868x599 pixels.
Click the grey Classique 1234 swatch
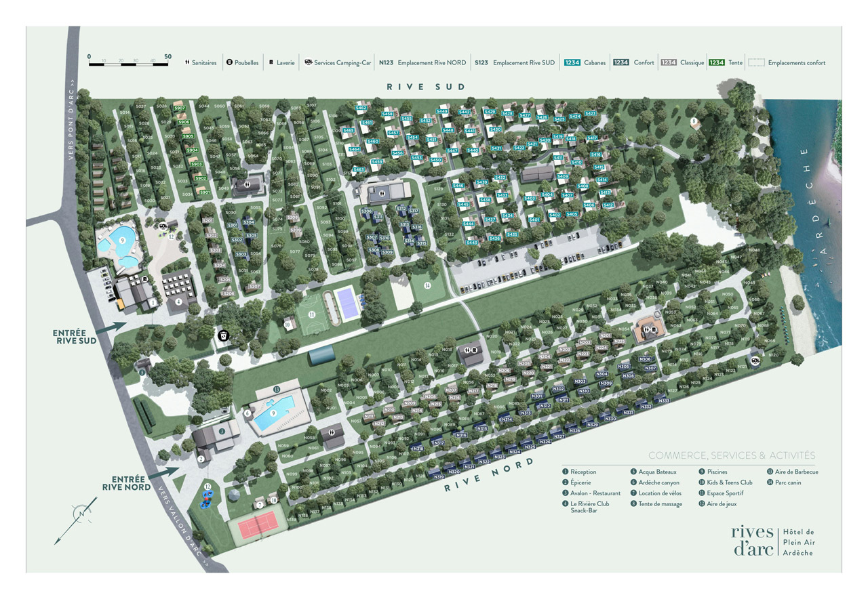pyautogui.click(x=669, y=62)
